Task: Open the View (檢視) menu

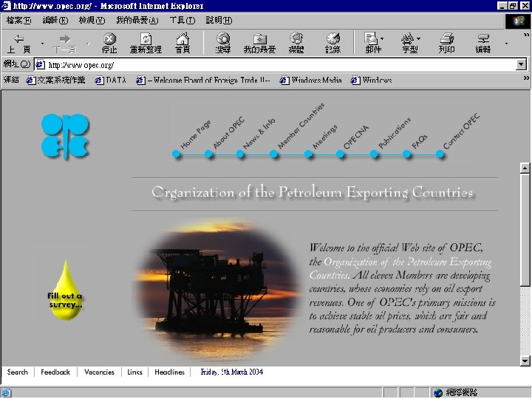Action: point(92,21)
